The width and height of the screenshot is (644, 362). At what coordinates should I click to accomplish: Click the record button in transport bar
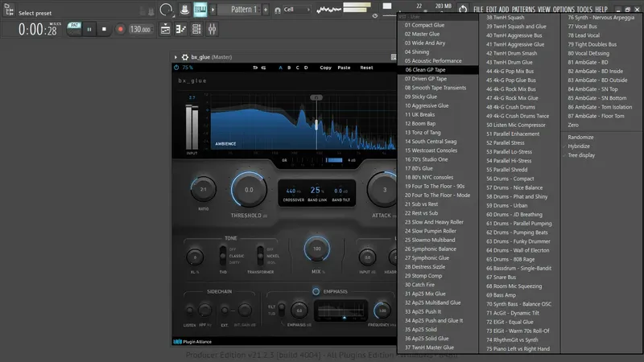pyautogui.click(x=120, y=29)
